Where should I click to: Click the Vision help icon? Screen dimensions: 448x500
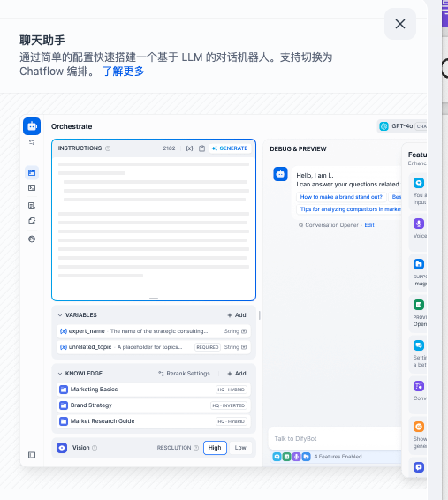[95, 448]
